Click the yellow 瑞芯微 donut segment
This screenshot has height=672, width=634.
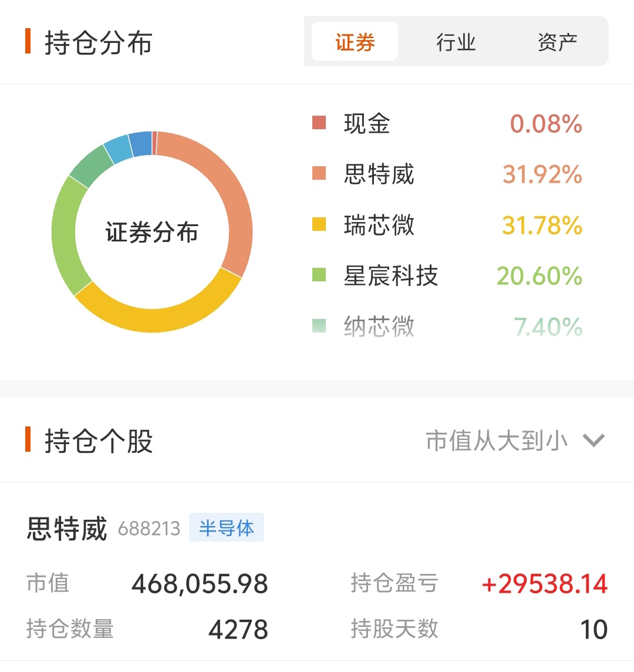(158, 320)
